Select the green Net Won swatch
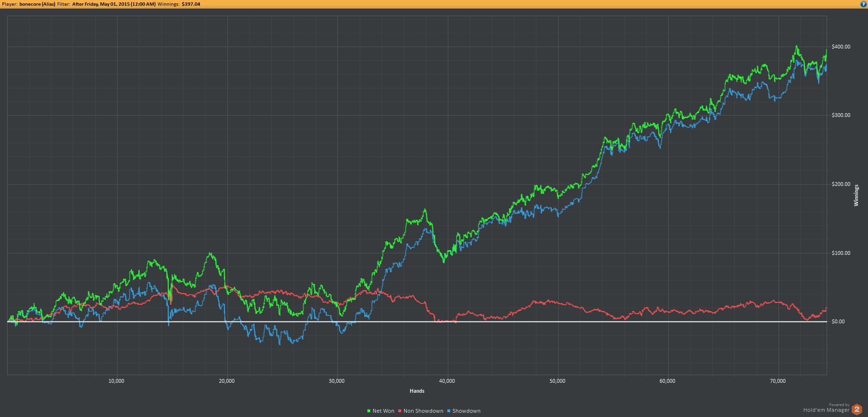Image resolution: width=868 pixels, height=417 pixels. click(x=369, y=411)
